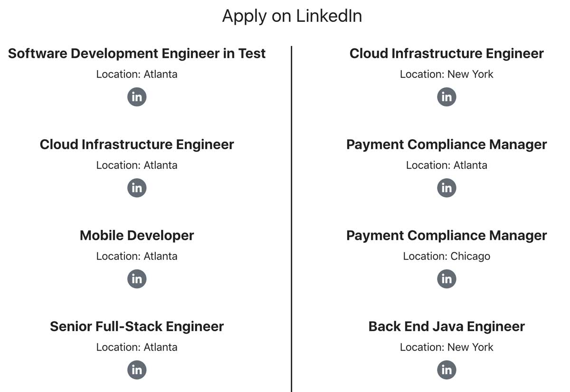Viewport: 570px width, 392px height.
Task: Open LinkedIn icon for Software Development Engineer in Test
Action: point(137,97)
